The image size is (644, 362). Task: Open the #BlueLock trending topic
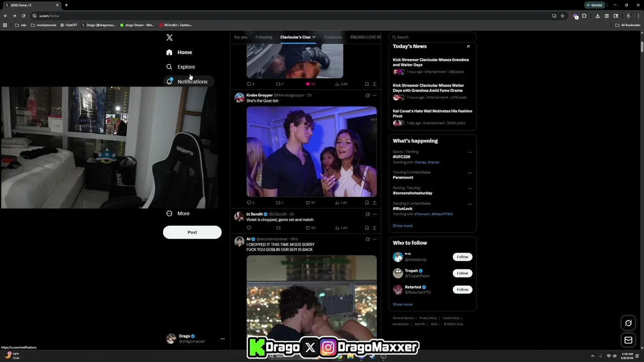403,209
